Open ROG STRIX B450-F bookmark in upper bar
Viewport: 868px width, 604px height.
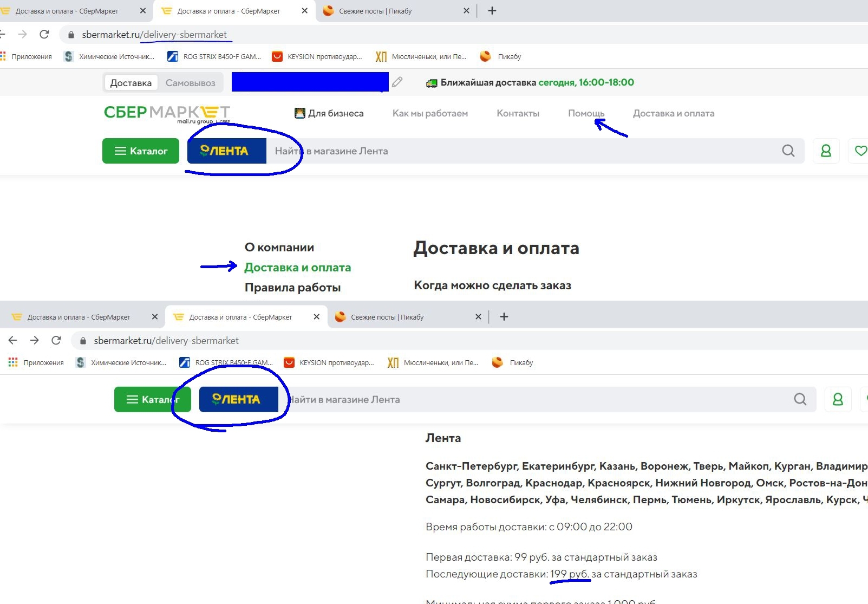(x=214, y=56)
